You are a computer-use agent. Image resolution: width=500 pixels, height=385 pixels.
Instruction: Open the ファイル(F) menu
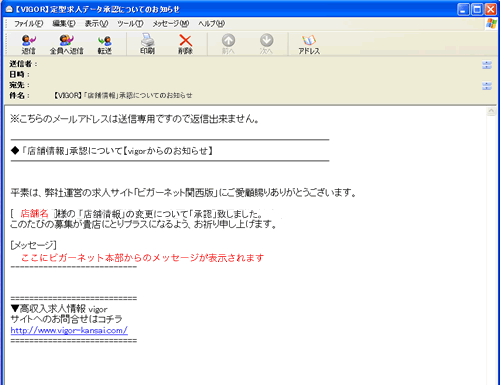pyautogui.click(x=28, y=24)
